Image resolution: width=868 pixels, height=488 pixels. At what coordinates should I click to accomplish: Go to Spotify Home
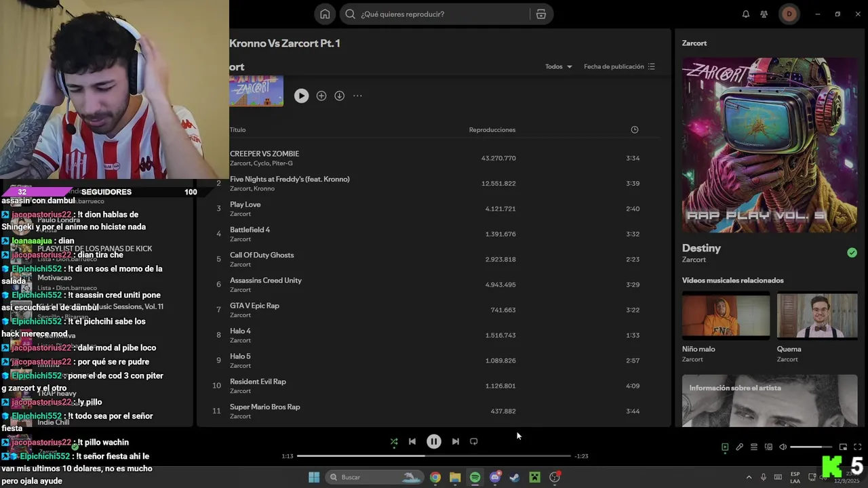point(325,14)
